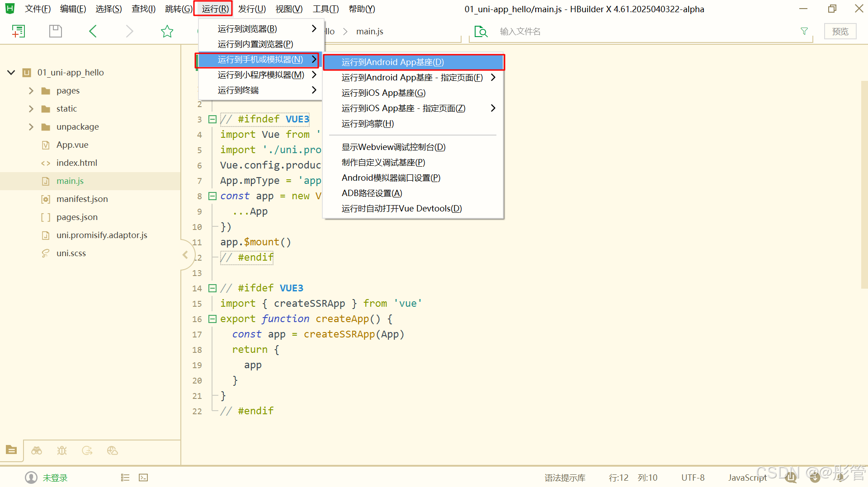Click the 预览 preview button
Viewport: 868px width, 487px height.
[x=840, y=31]
